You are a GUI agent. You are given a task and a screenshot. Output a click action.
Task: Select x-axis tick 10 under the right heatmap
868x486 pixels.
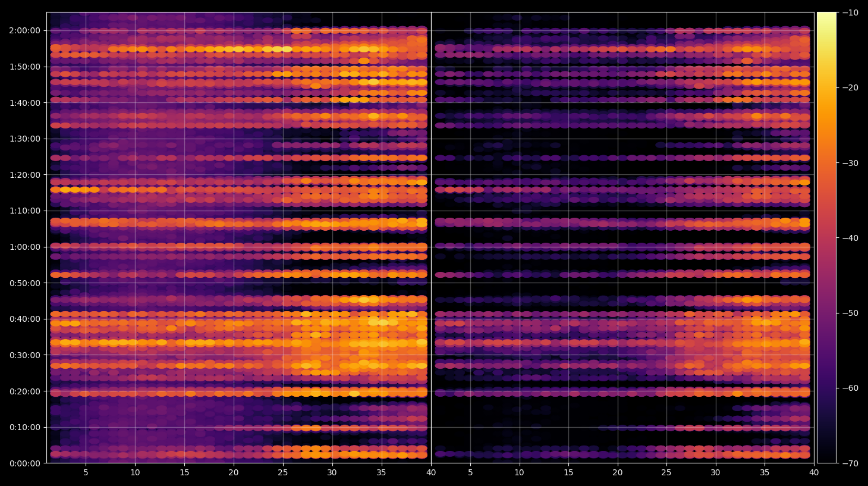click(x=519, y=473)
